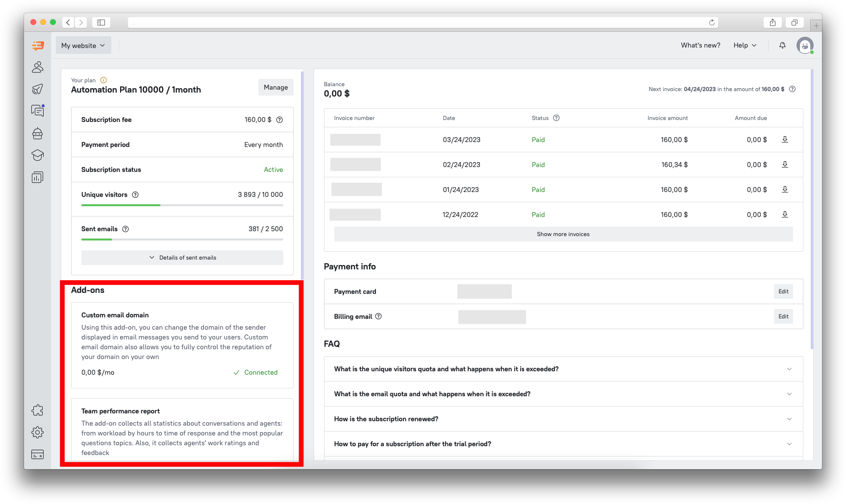The width and height of the screenshot is (846, 504).
Task: Open the user avatar profile menu
Action: click(x=805, y=46)
